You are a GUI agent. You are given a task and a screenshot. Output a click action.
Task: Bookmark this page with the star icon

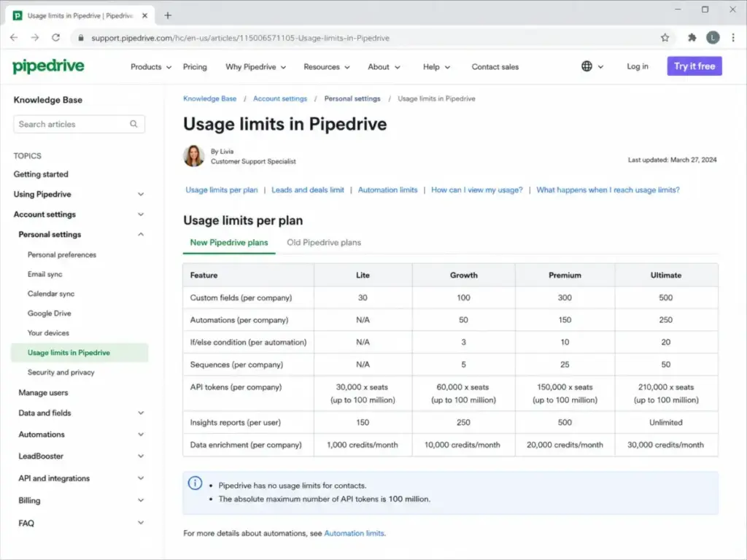[x=665, y=38]
